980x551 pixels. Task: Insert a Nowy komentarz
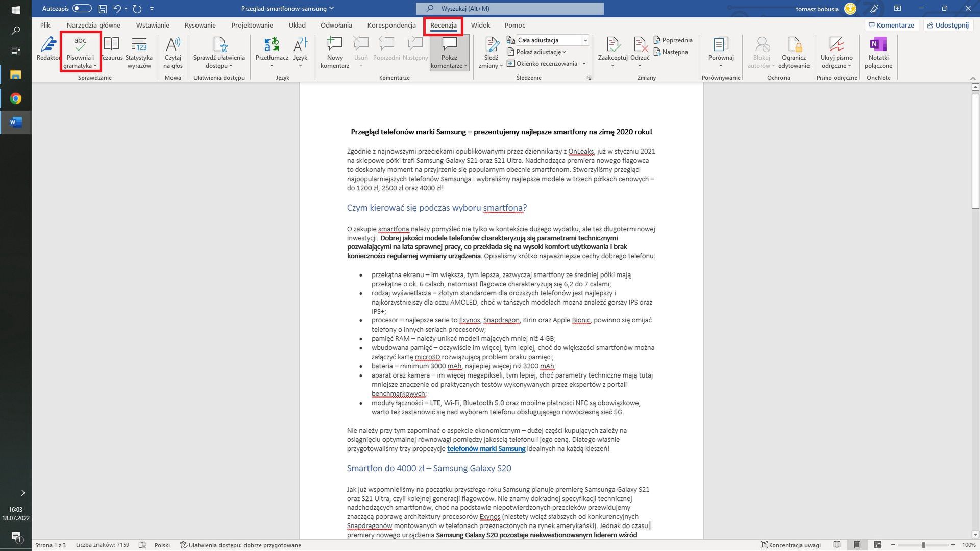[334, 51]
